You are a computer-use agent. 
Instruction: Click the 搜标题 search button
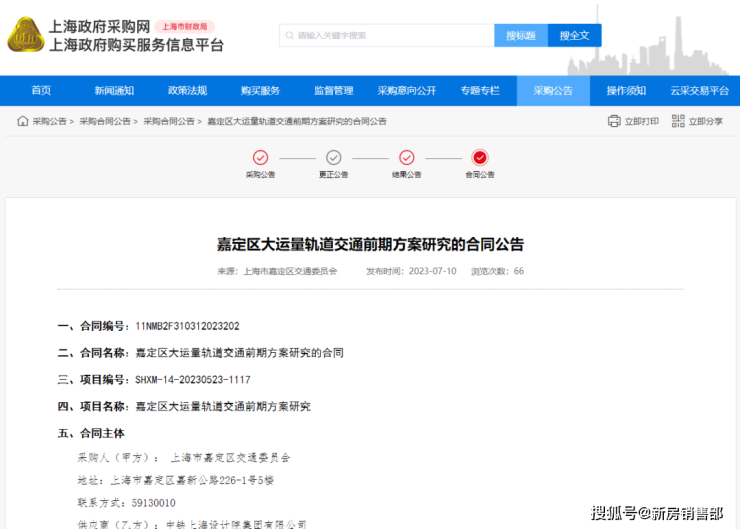[521, 35]
